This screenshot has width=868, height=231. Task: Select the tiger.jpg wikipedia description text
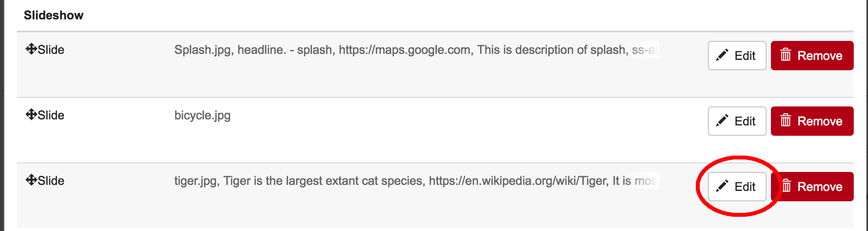pyautogui.click(x=416, y=181)
